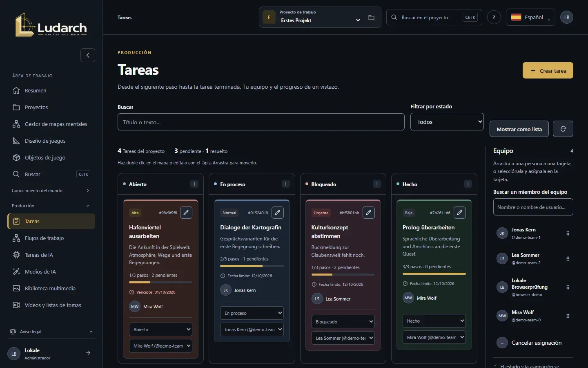Image resolution: width=588 pixels, height=368 pixels.
Task: Edit the Kulturkonzept abstimmen card with its pencil icon
Action: coord(369,213)
